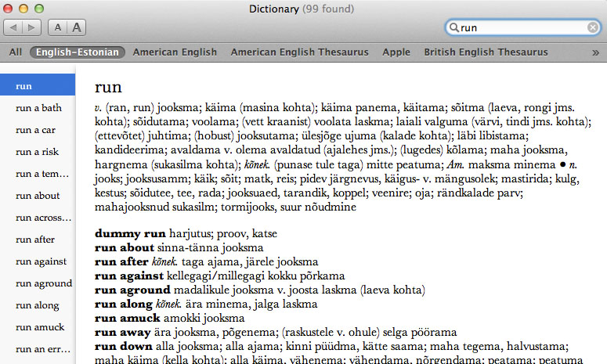
Task: Click bold 'run amuck' phrase in definition
Action: point(128,318)
